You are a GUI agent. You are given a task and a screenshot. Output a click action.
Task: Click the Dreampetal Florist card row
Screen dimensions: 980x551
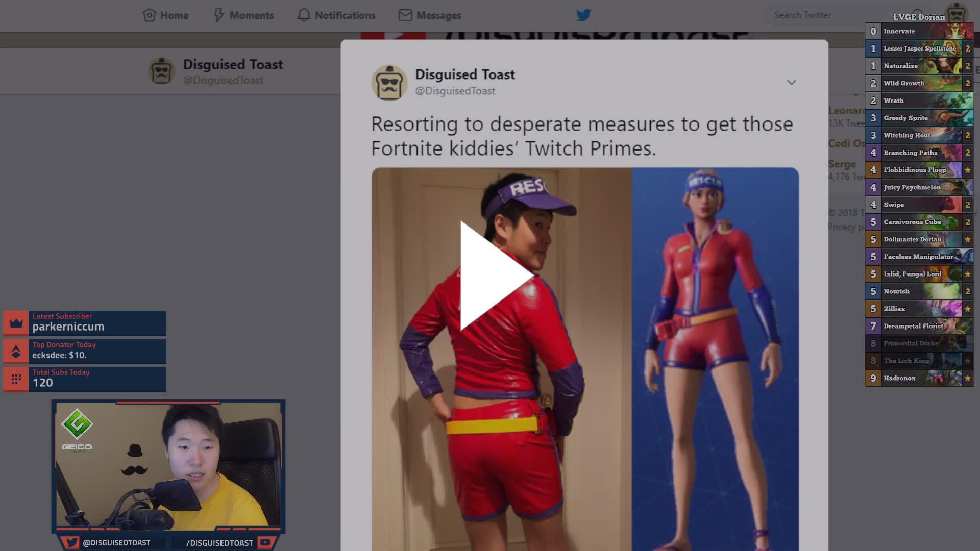(919, 326)
